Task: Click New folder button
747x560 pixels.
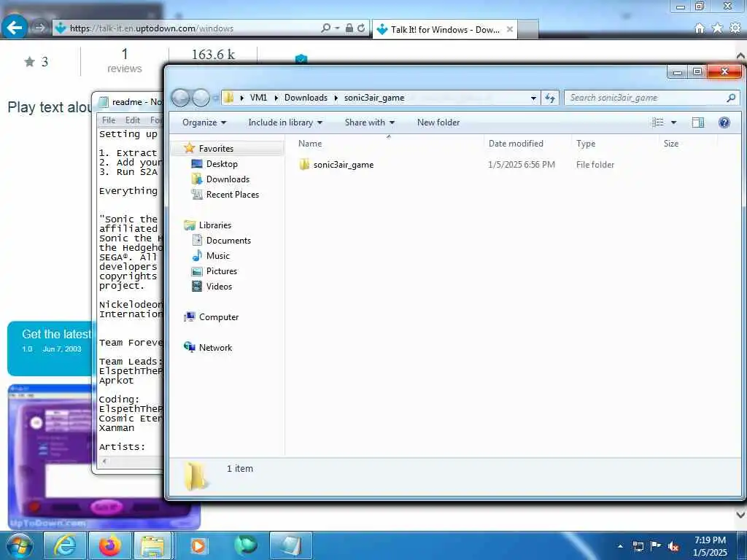Action: [438, 122]
